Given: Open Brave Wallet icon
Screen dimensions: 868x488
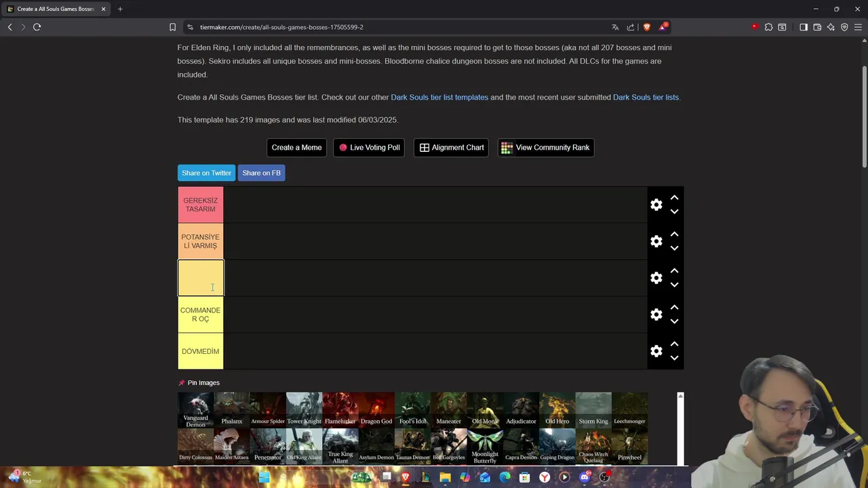Looking at the screenshot, I should coord(817,27).
